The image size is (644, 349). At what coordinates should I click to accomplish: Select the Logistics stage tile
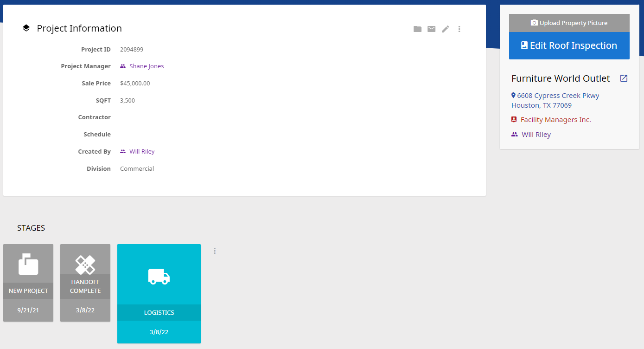[159, 294]
